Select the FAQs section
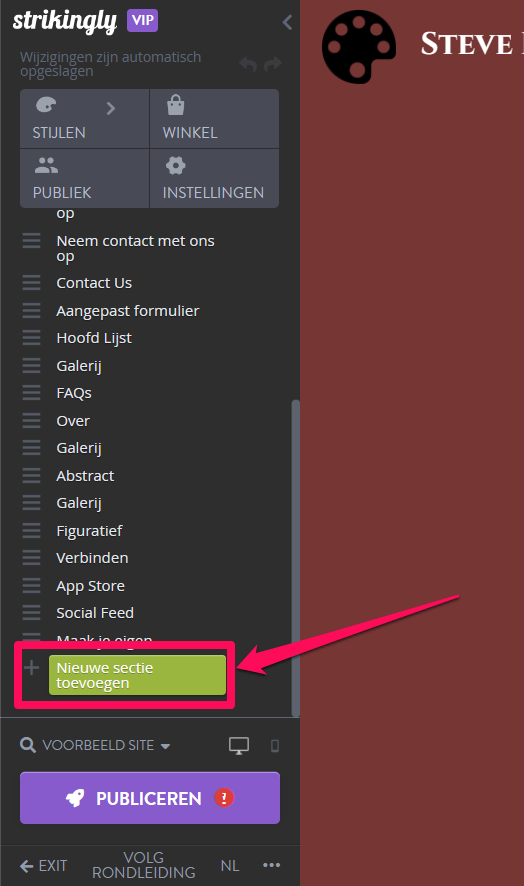Screen dimensions: 524x886 tap(74, 393)
